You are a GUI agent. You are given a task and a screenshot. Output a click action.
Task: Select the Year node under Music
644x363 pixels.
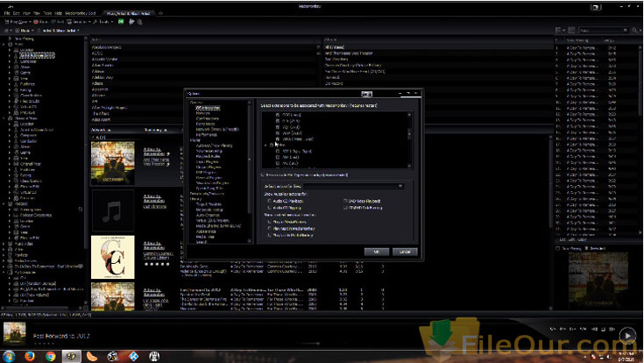click(24, 79)
